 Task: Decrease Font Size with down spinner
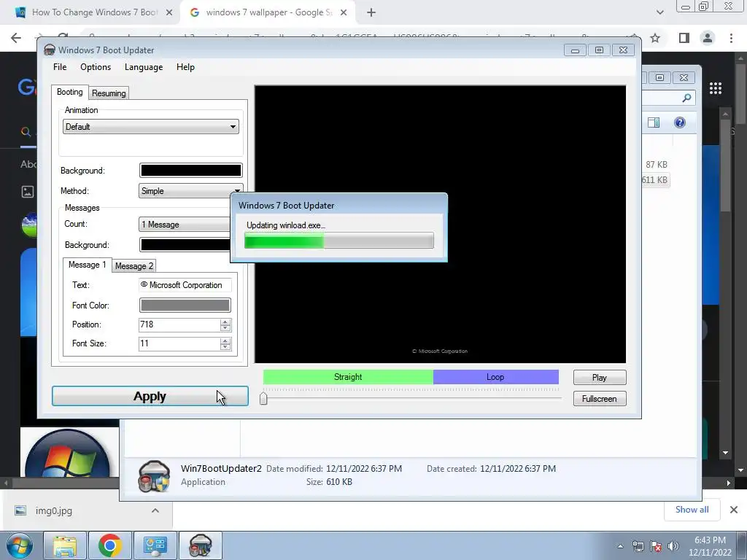(x=225, y=347)
